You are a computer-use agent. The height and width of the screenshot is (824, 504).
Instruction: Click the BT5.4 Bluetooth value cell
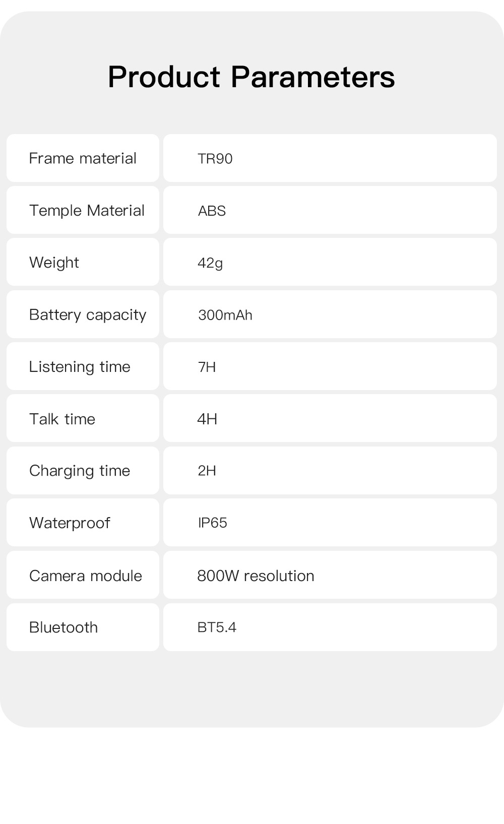330,627
